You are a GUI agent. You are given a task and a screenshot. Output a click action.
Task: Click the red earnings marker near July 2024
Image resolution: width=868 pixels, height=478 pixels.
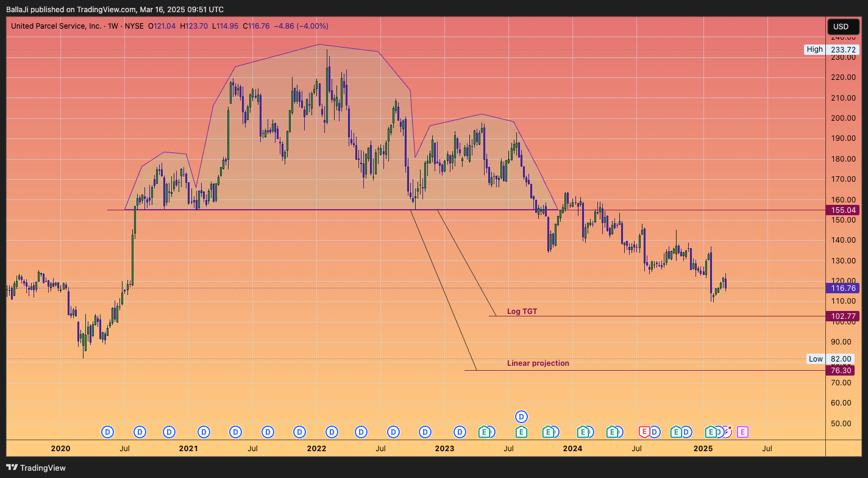pyautogui.click(x=644, y=432)
